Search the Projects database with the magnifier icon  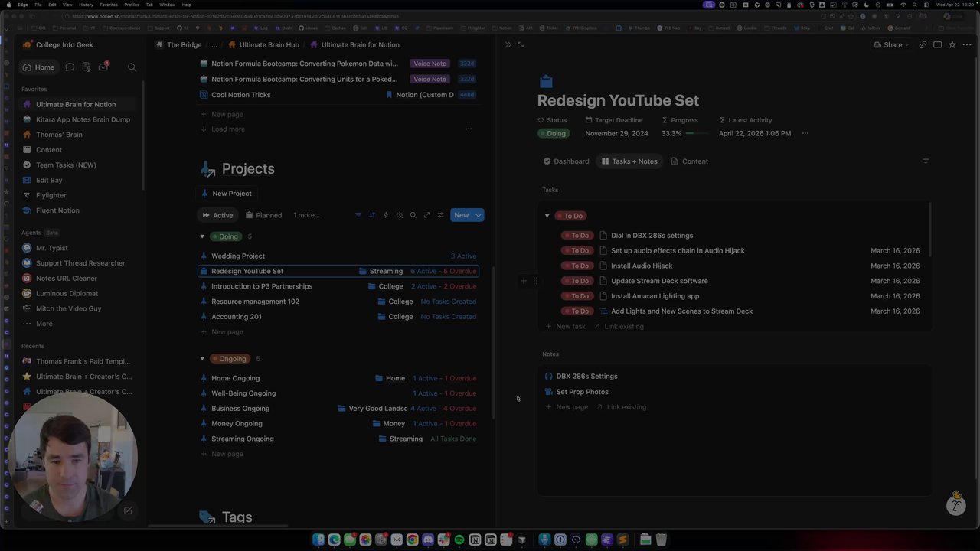coord(413,215)
